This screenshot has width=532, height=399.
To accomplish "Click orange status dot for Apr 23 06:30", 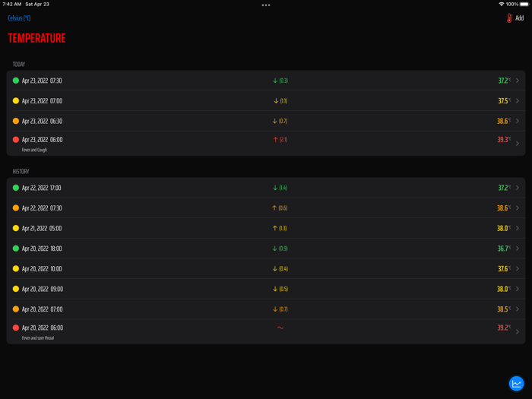I will (16, 121).
